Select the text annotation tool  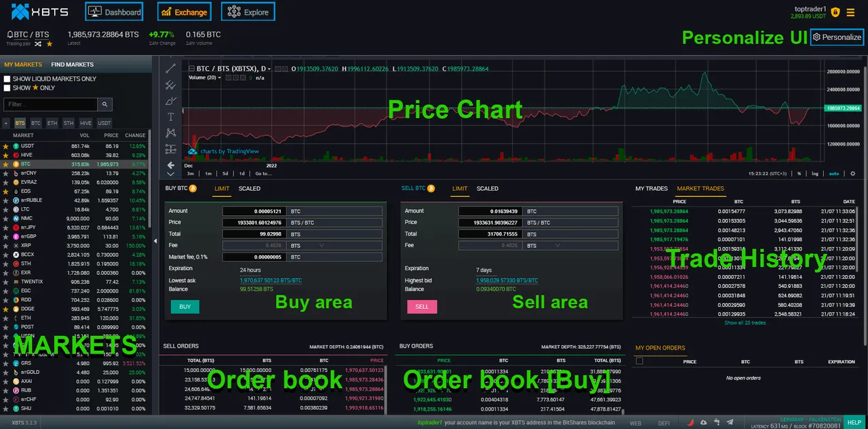[171, 117]
